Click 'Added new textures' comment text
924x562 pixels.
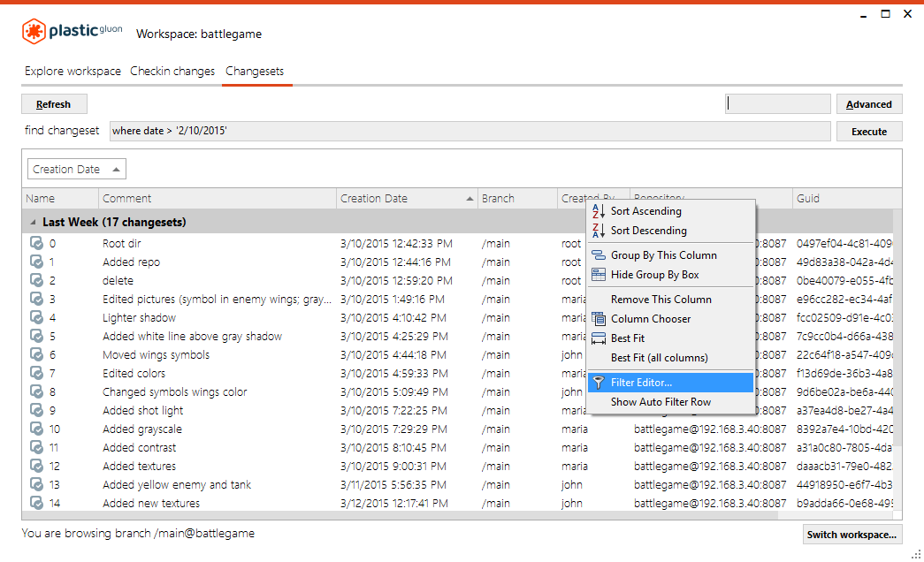151,503
